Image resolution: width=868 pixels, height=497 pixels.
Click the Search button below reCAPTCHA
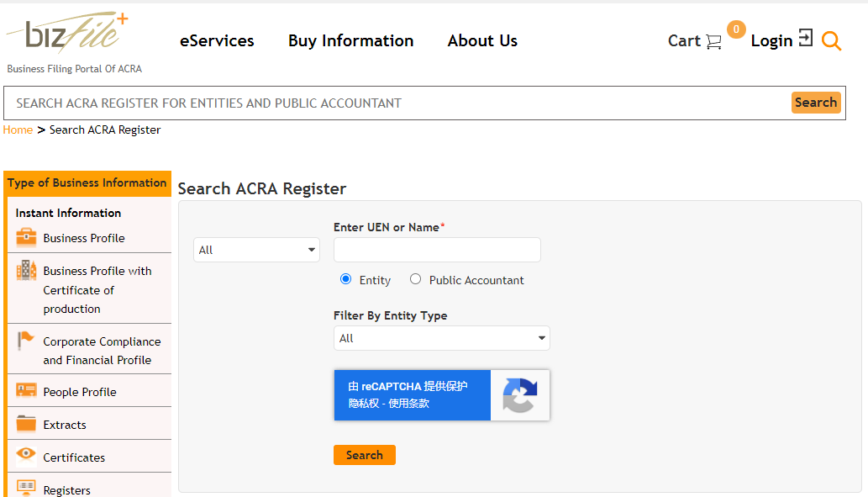(364, 455)
